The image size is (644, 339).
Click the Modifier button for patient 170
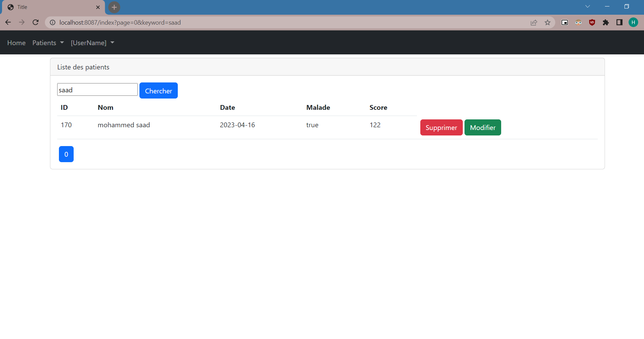coord(482,127)
